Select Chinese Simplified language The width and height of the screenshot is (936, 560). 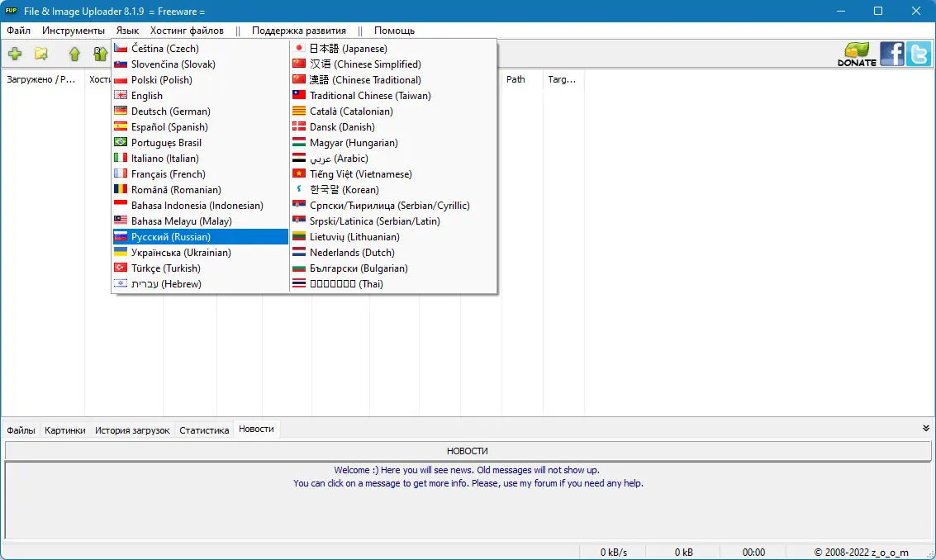(x=393, y=64)
